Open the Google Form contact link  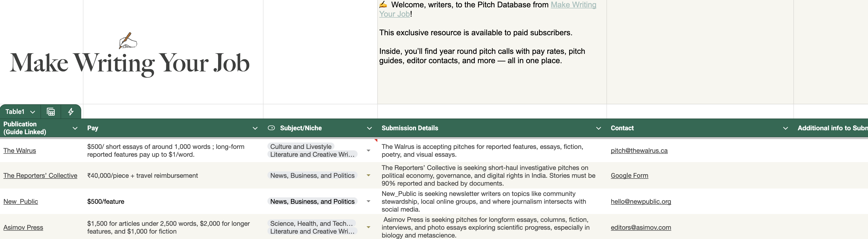click(630, 176)
